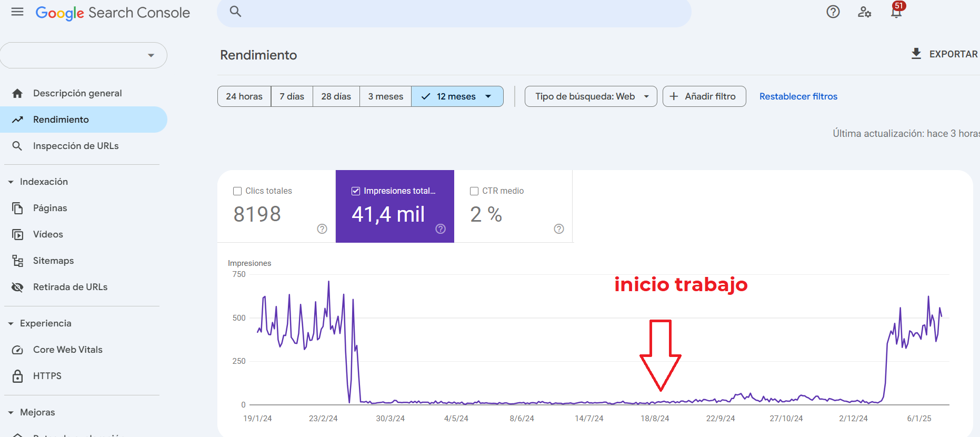Click the Vídeos icon in sidebar

17,234
